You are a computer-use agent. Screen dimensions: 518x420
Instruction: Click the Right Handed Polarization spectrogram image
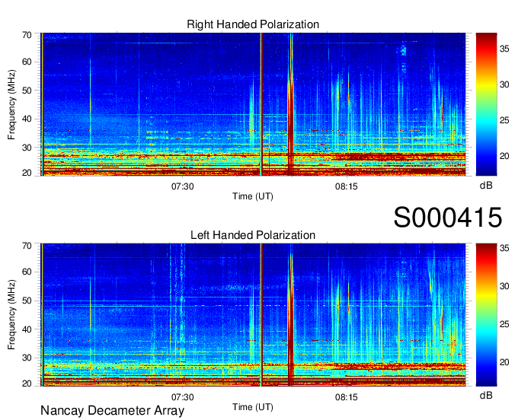[x=253, y=104]
